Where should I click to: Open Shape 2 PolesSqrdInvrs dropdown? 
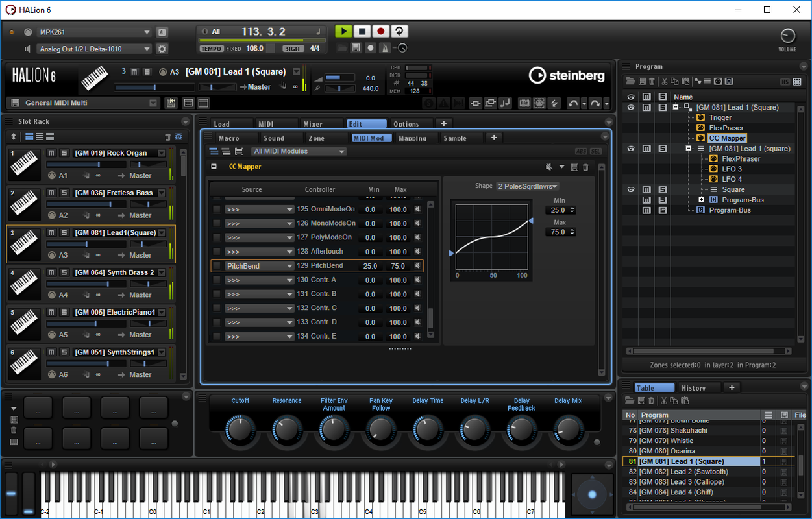click(528, 186)
